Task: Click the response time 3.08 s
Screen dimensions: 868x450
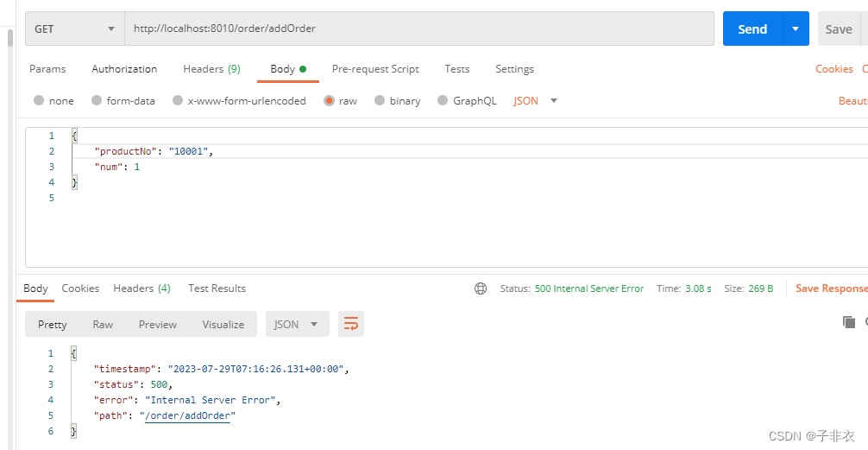Action: pos(698,288)
